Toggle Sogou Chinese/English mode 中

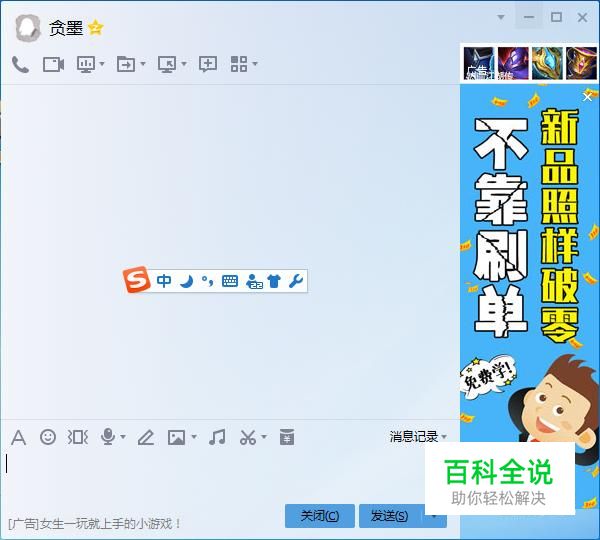[x=164, y=281]
